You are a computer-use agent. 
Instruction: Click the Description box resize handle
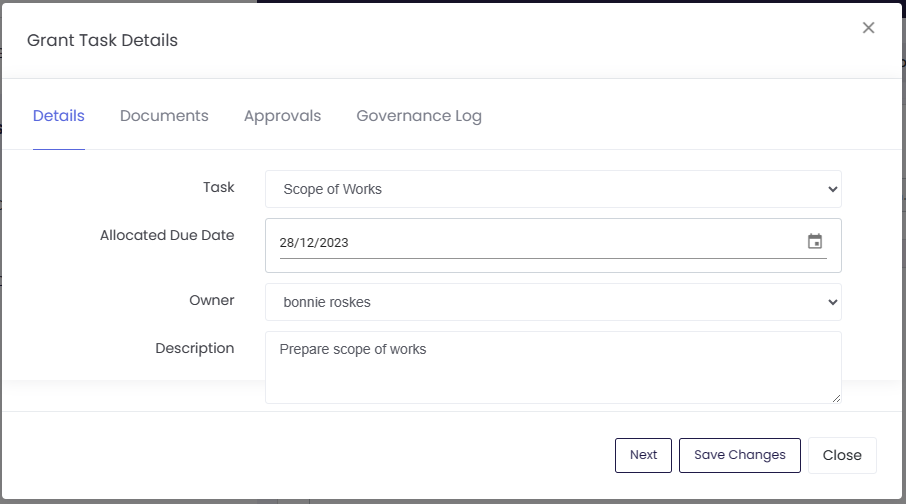(x=836, y=398)
